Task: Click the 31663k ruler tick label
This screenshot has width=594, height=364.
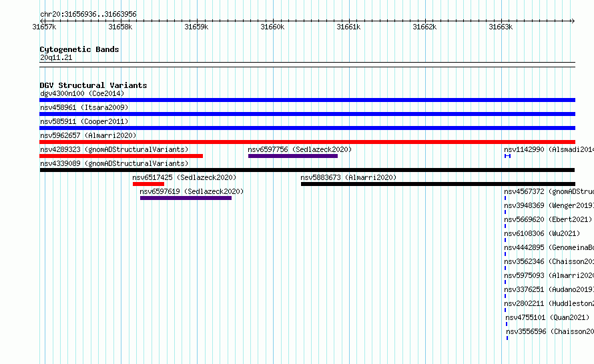Action: (x=501, y=27)
